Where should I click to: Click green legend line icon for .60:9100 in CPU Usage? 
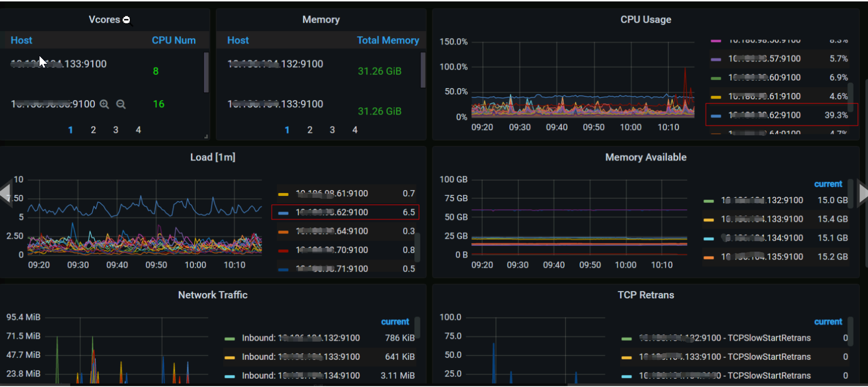coord(716,78)
